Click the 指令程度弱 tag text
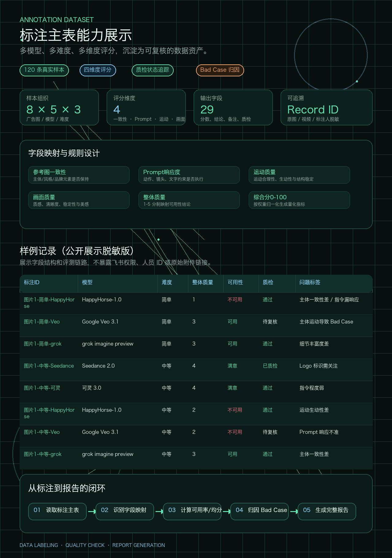Viewport: 392px width, 558px height. (x=312, y=388)
